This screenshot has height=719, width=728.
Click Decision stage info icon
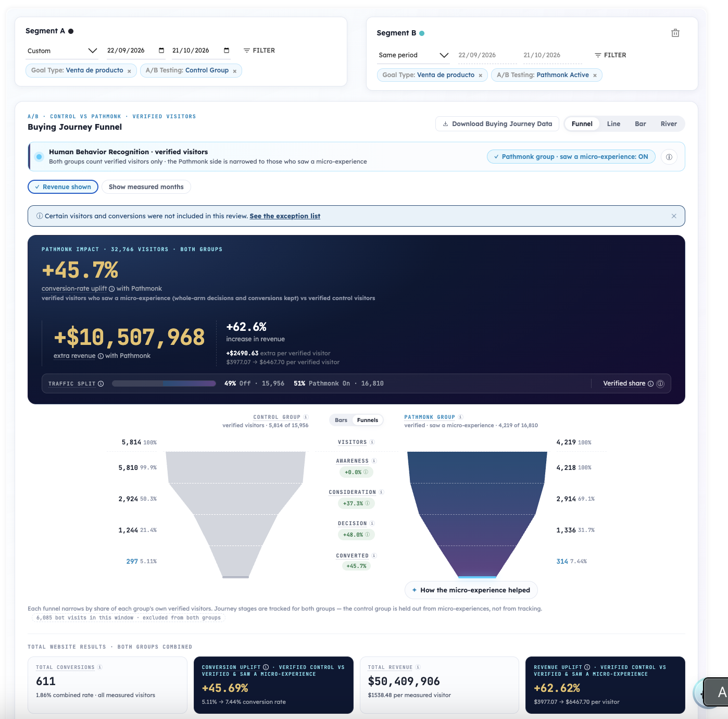pos(372,523)
